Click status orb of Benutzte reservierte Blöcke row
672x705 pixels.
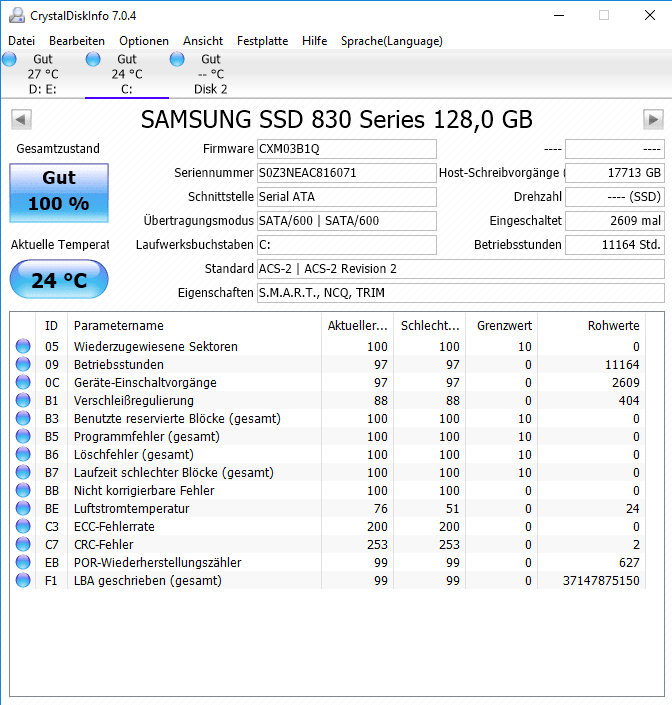[x=23, y=418]
